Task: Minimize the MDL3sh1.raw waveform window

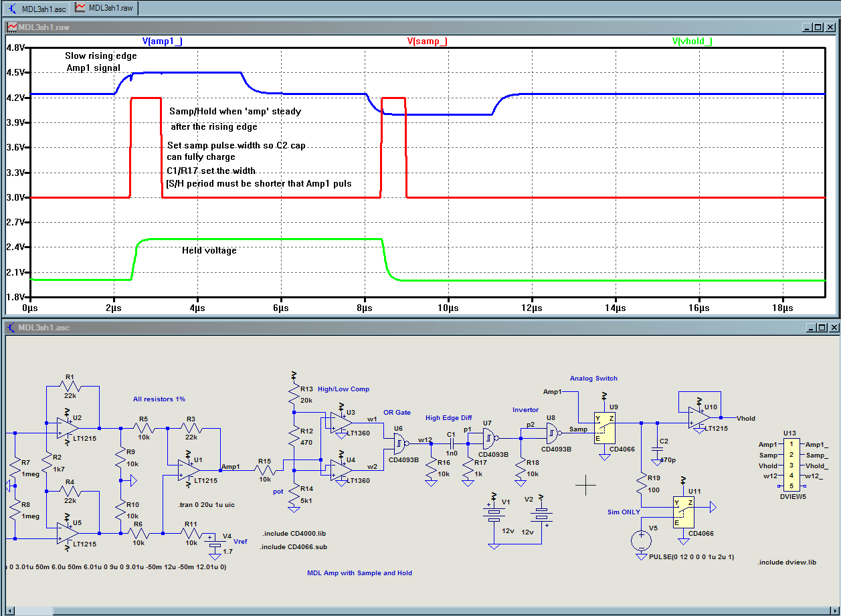Action: 807,27
